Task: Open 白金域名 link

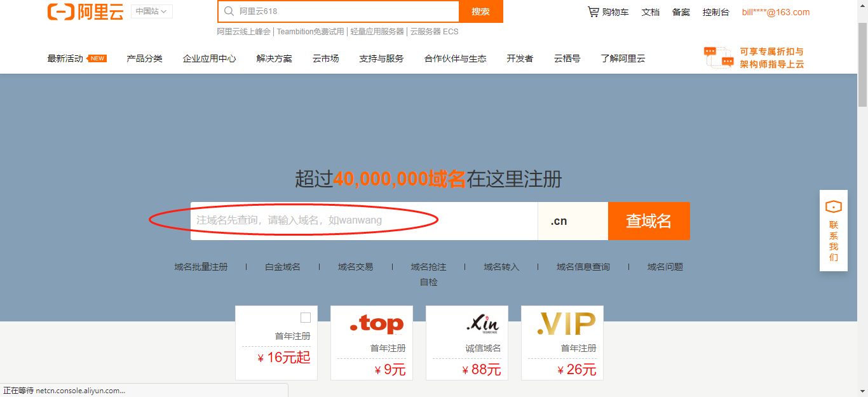Action: point(283,267)
